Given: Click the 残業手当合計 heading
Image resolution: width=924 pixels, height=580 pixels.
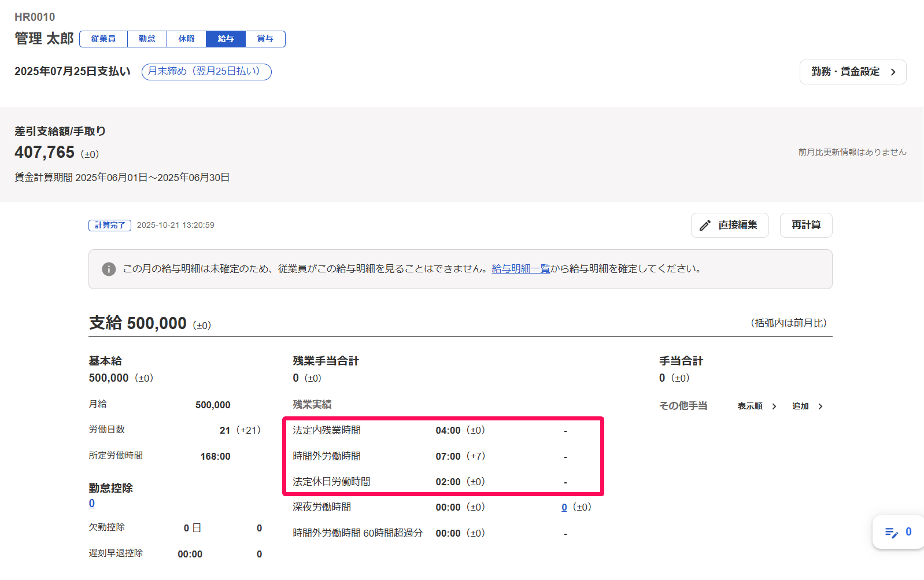Looking at the screenshot, I should tap(326, 361).
